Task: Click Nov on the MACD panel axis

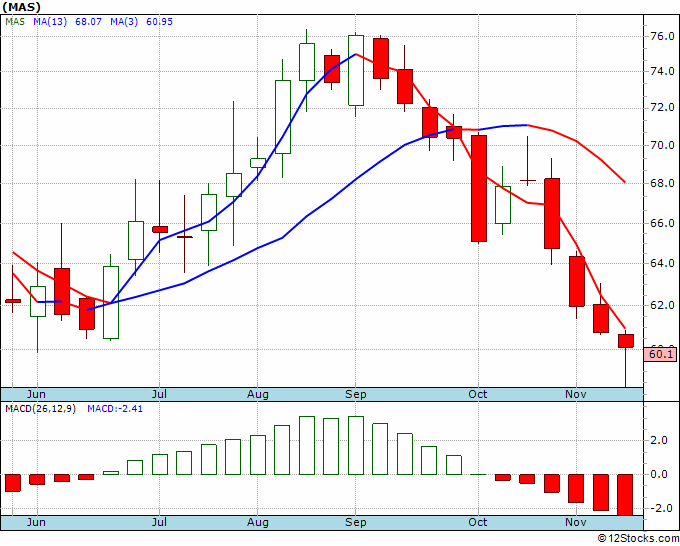Action: [x=576, y=522]
